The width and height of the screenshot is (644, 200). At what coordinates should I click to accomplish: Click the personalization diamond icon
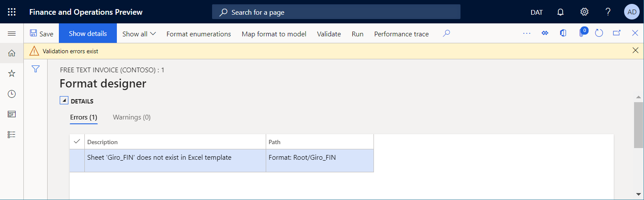[x=545, y=33]
